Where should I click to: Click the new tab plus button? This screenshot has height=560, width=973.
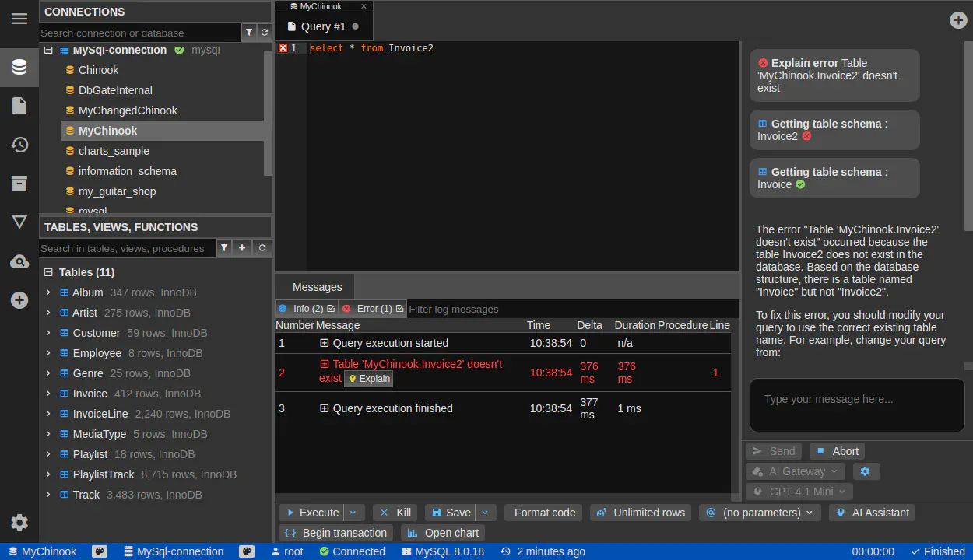958,20
